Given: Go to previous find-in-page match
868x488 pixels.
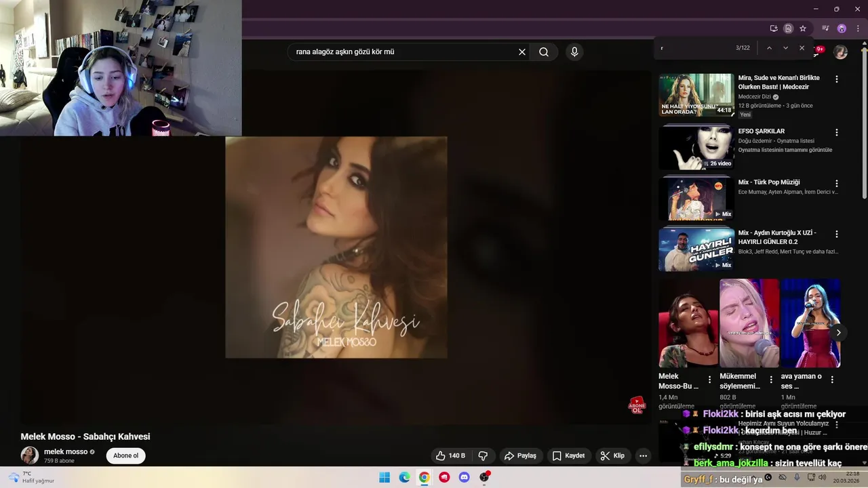Looking at the screenshot, I should coord(769,48).
